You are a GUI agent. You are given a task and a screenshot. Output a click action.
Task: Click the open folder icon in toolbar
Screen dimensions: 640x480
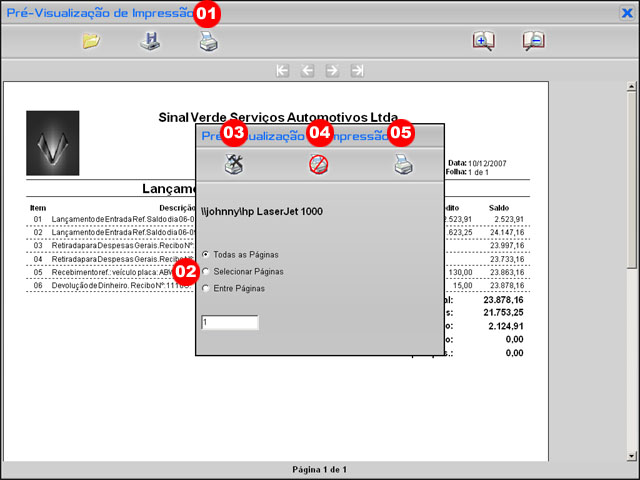[91, 41]
